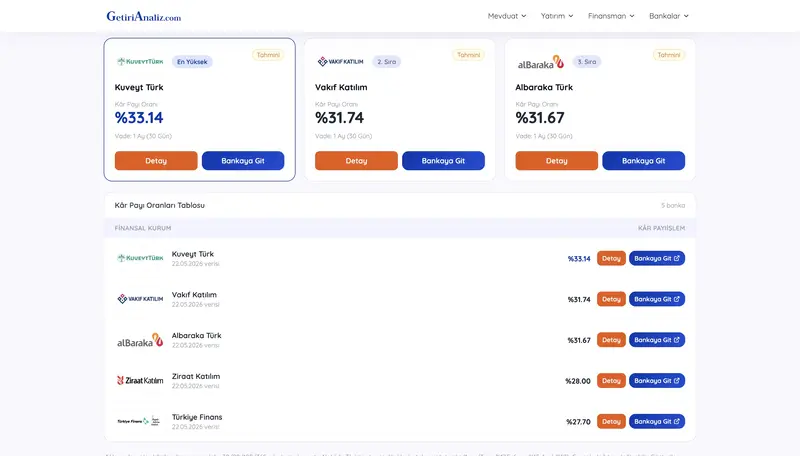Click the En Yüksek badge
Screen dimensions: 800x456
click(192, 62)
